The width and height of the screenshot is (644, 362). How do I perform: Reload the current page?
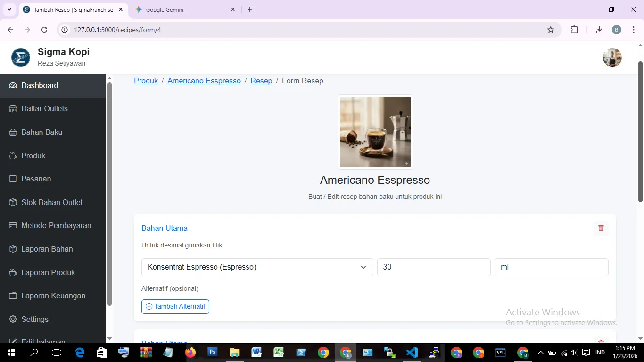click(44, 30)
